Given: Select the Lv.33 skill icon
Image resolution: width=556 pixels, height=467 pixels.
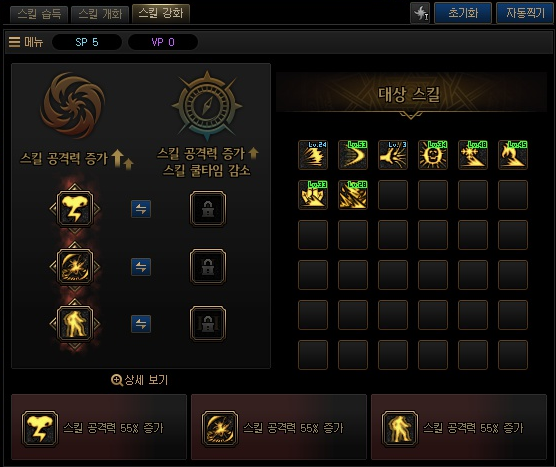Looking at the screenshot, I should click(x=313, y=195).
